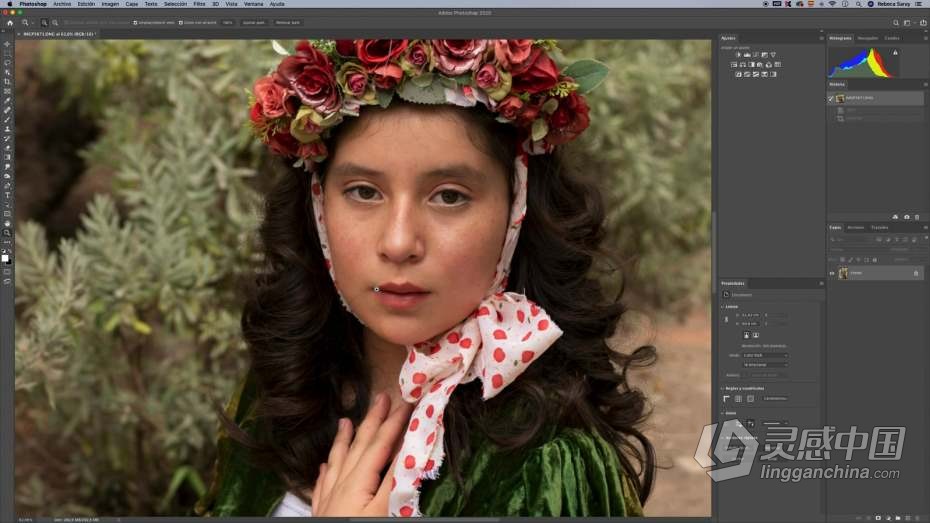Click the horizontal canvas scrollbar
This screenshot has width=930, height=523.
tap(424, 519)
